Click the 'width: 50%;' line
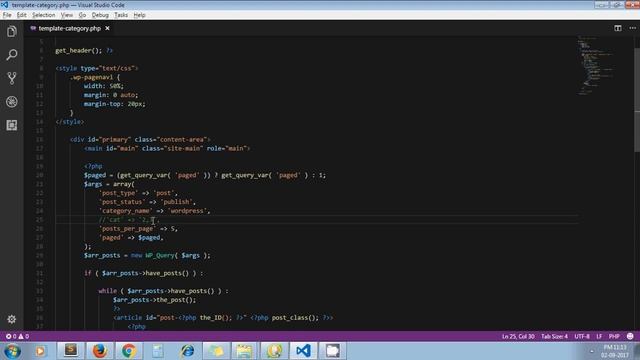The width and height of the screenshot is (640, 360). [x=104, y=86]
